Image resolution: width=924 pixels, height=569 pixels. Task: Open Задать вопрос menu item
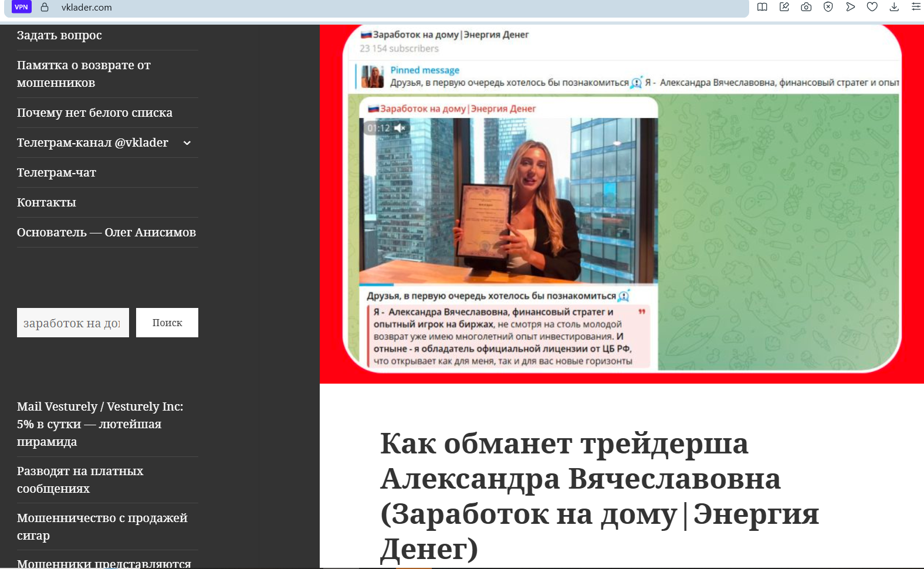pos(59,35)
